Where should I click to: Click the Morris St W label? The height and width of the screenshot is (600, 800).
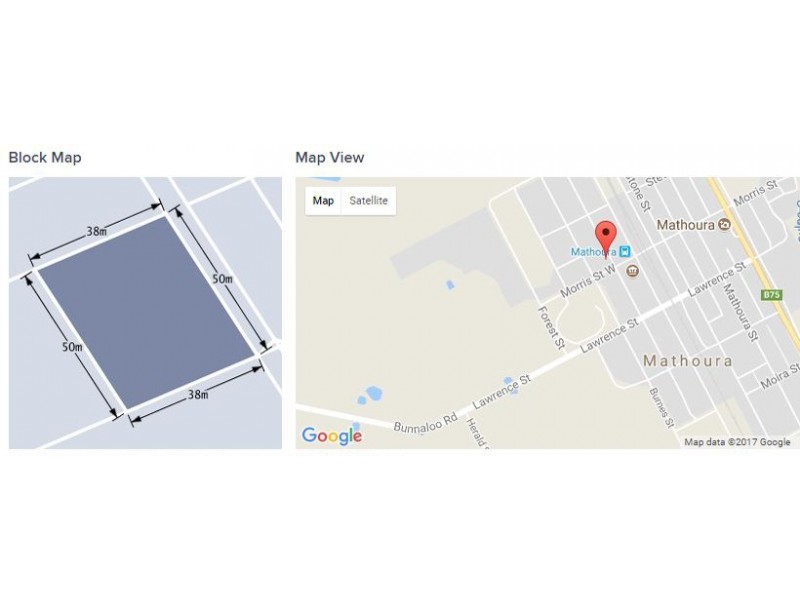[588, 282]
